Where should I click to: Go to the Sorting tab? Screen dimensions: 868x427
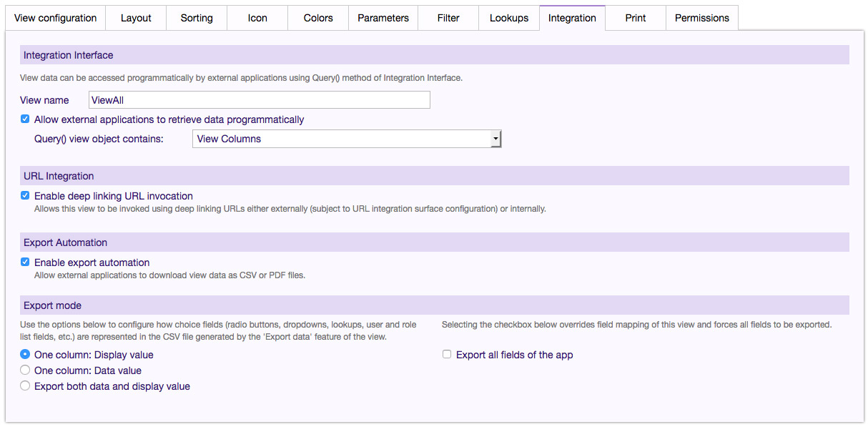(197, 18)
